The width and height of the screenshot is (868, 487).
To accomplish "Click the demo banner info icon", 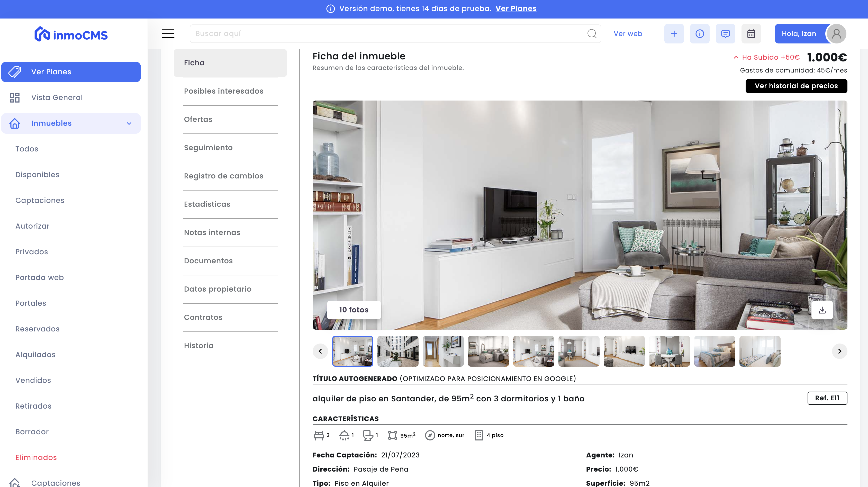I will click(330, 9).
